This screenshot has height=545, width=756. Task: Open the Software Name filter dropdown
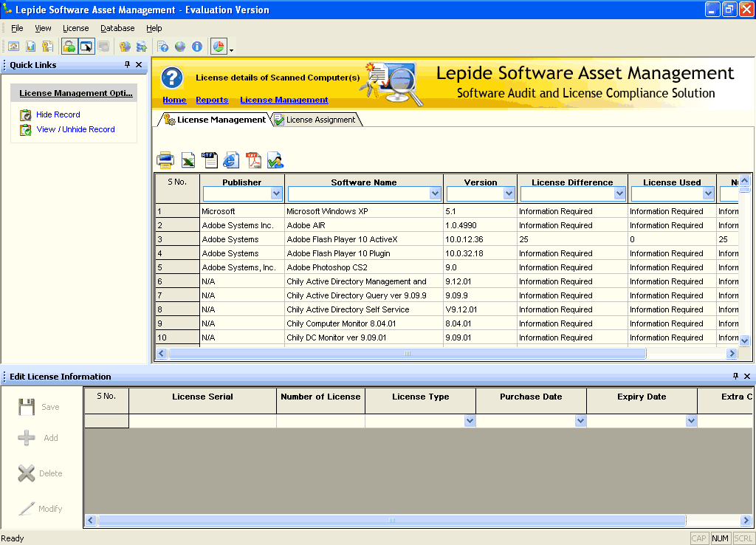[x=436, y=194]
